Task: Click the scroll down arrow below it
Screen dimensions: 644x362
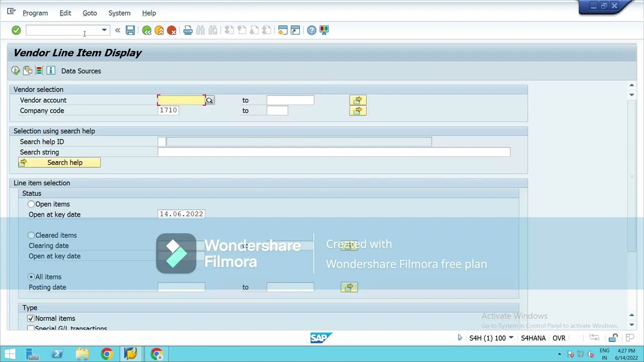Action: click(632, 94)
